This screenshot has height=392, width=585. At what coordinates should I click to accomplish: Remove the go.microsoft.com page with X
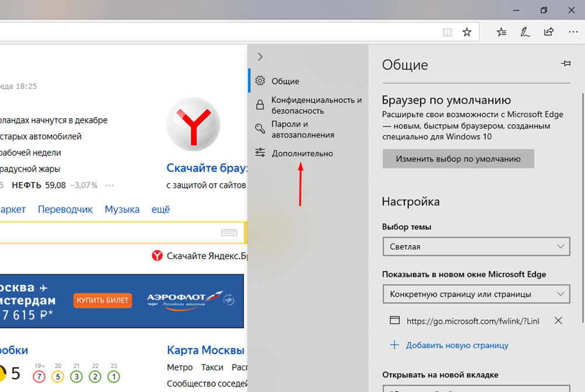558,321
